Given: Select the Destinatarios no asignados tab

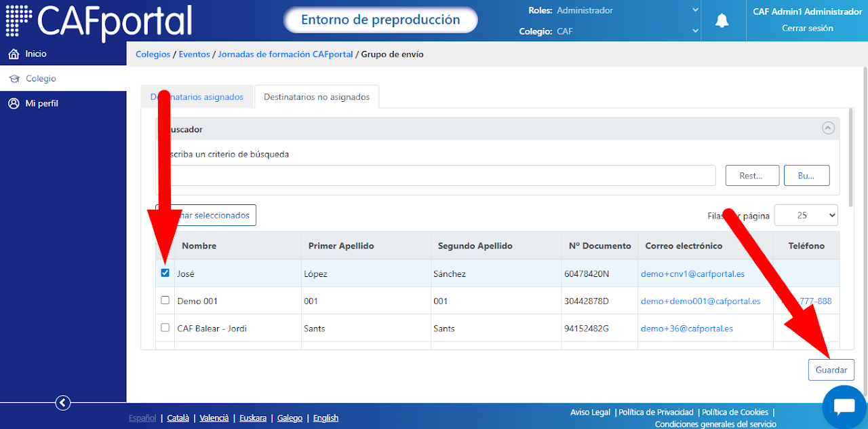Looking at the screenshot, I should [317, 97].
